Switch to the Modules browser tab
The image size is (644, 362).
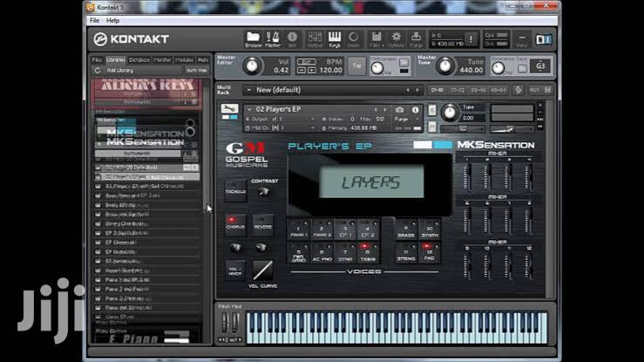[x=185, y=60]
